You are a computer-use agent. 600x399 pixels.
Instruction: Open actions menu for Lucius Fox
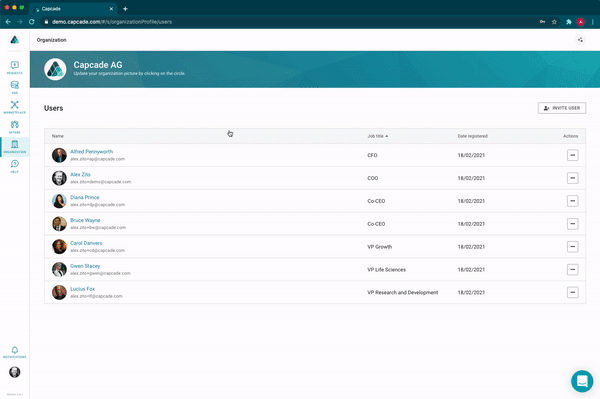pyautogui.click(x=572, y=292)
